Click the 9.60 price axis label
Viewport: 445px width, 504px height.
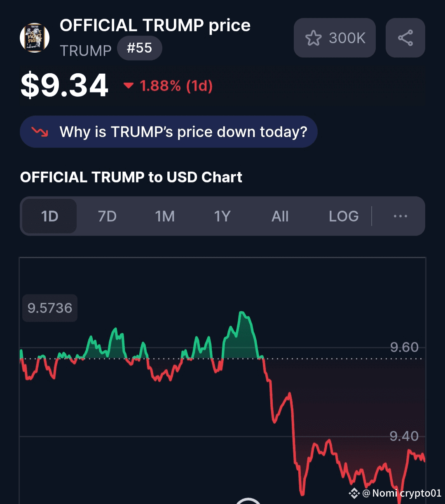point(404,347)
